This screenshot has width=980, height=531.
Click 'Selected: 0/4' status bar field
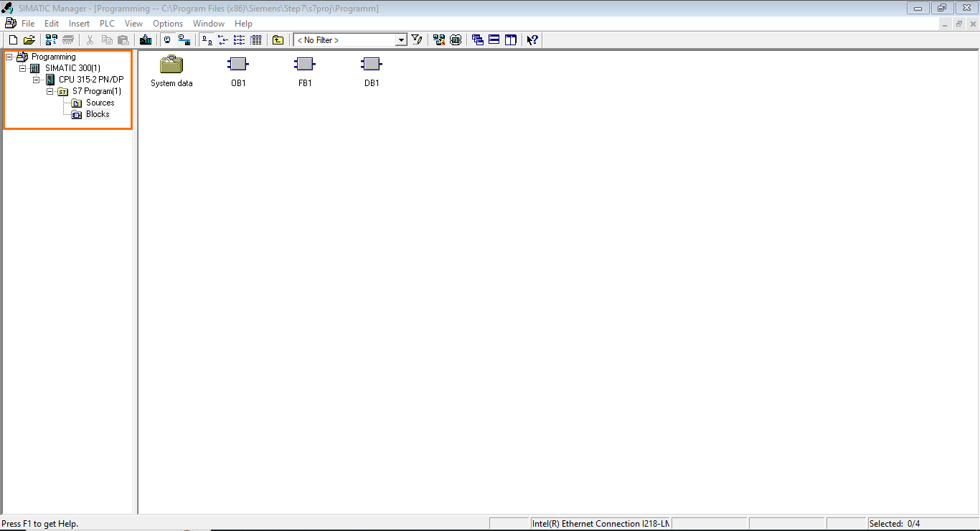coord(923,524)
